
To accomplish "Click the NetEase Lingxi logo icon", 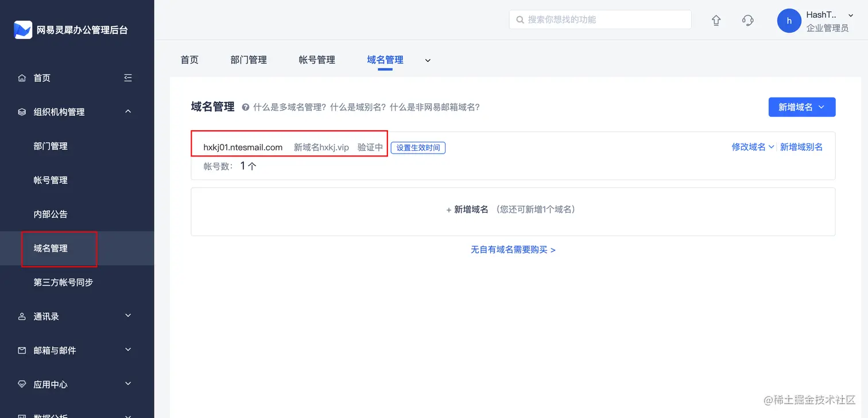I will (x=23, y=30).
